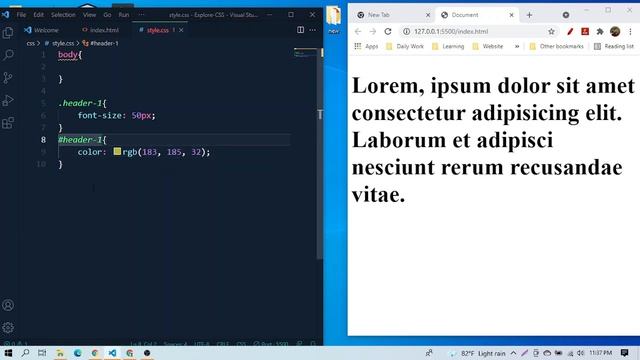This screenshot has width=640, height=360.
Task: Open the Edit menu in VS Code
Action: (38, 15)
